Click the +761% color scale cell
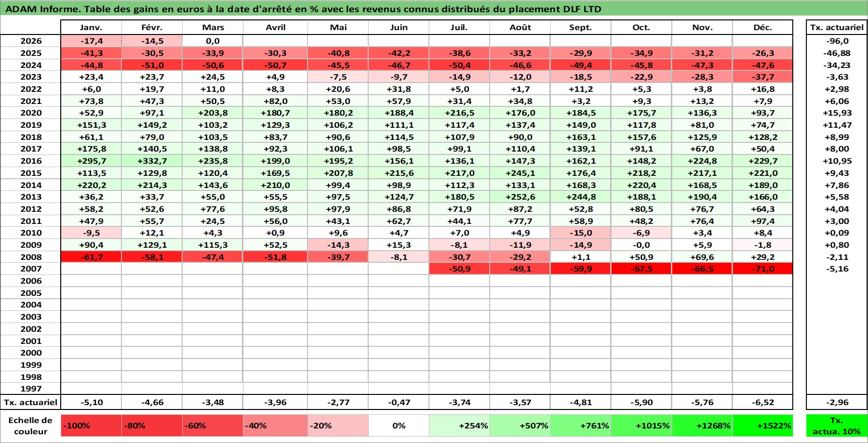This screenshot has height=443, width=868. (581, 426)
